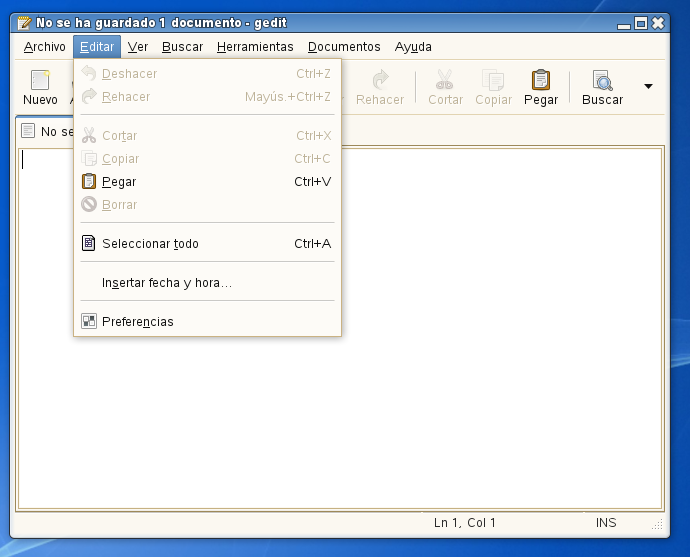Open the Herramientas menu
Image resolution: width=690 pixels, height=557 pixels.
255,47
